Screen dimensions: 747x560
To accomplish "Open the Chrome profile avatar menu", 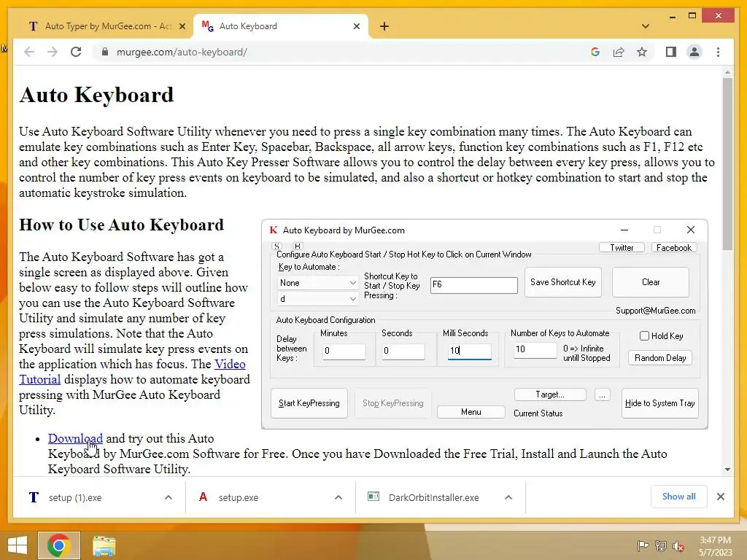I will pyautogui.click(x=694, y=52).
